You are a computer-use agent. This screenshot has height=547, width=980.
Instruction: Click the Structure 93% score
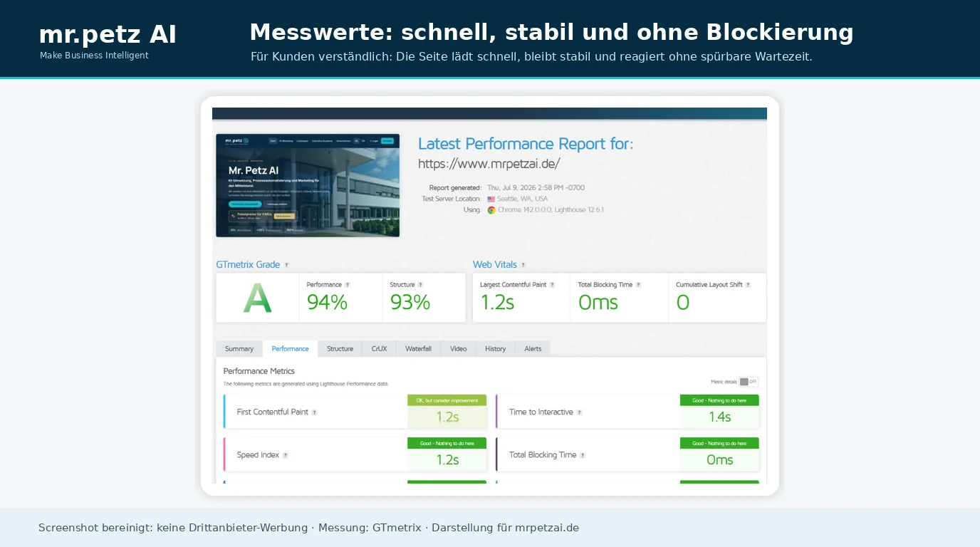(410, 303)
